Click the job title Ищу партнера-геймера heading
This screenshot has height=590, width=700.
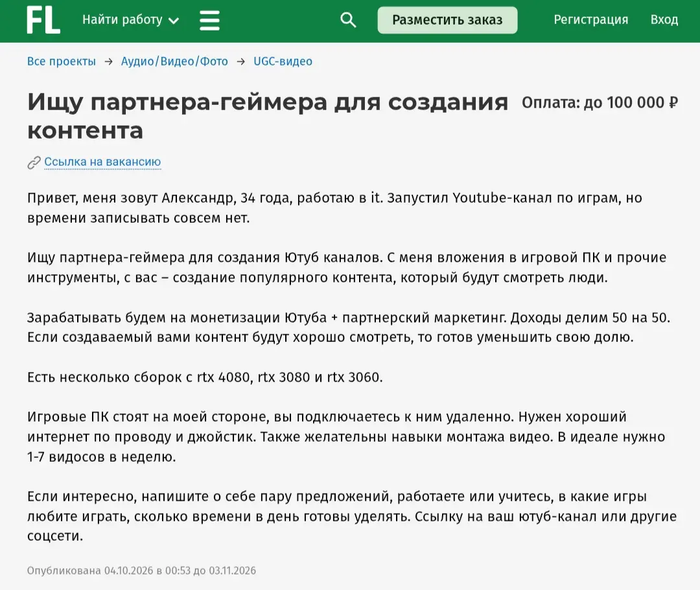[268, 116]
